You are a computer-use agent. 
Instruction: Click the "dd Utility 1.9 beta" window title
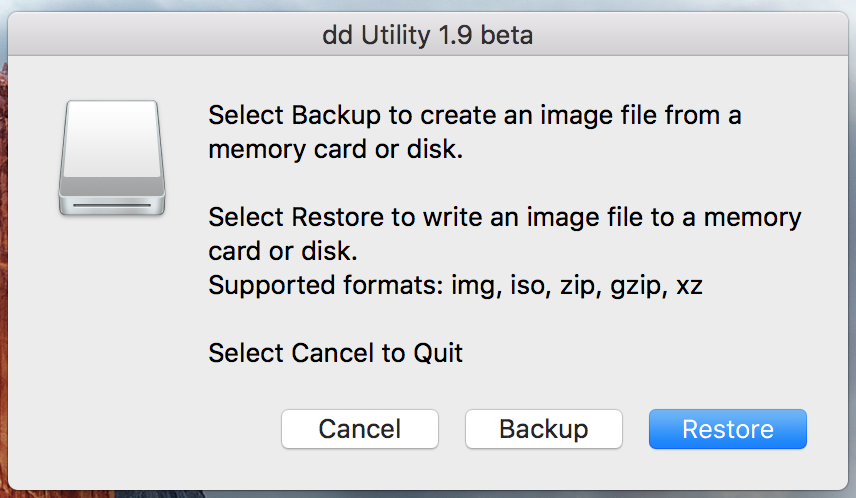coord(427,37)
